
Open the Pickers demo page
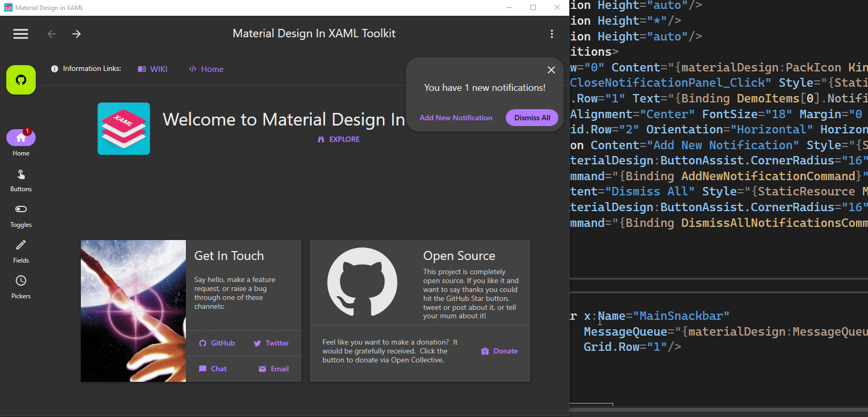21,287
